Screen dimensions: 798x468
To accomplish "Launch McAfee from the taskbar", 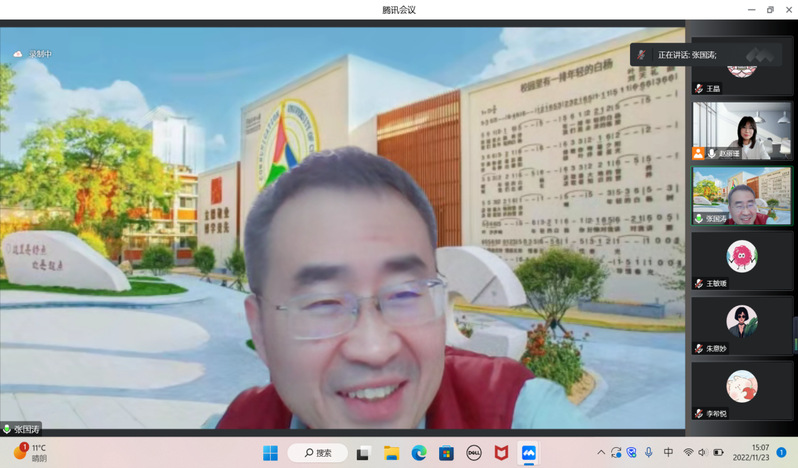I will [501, 453].
